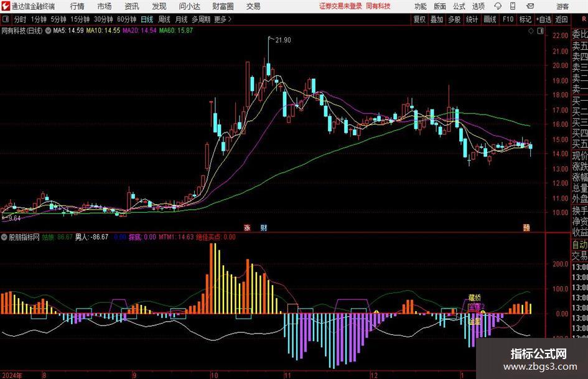This screenshot has width=588, height=379.
Task: Click the 探底: 0.00 indicator value
Action: [142, 237]
